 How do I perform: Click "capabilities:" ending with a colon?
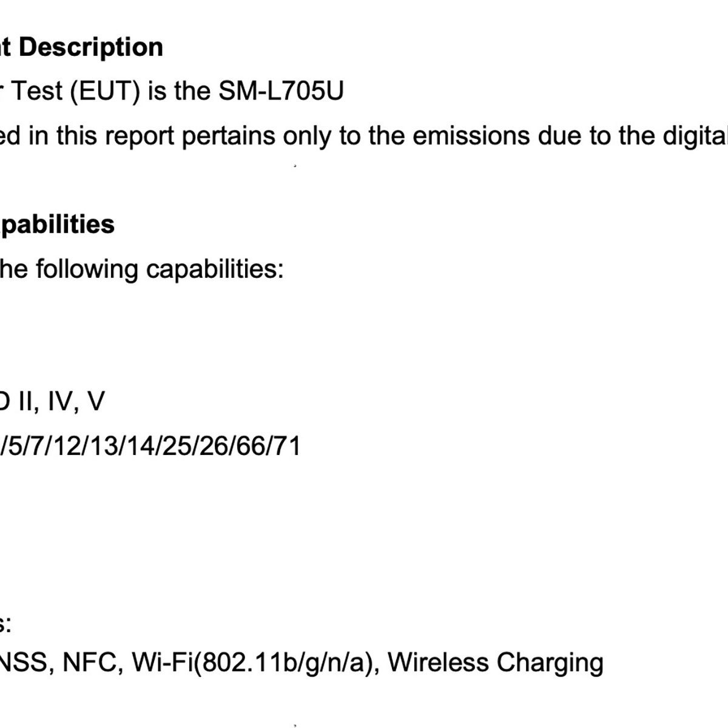[215, 268]
